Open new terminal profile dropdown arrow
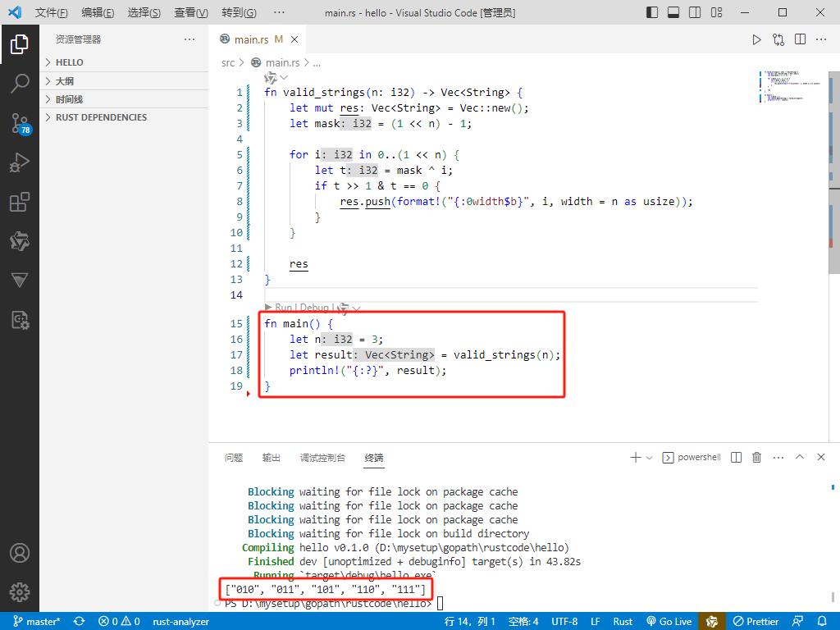The image size is (840, 630). (650, 458)
